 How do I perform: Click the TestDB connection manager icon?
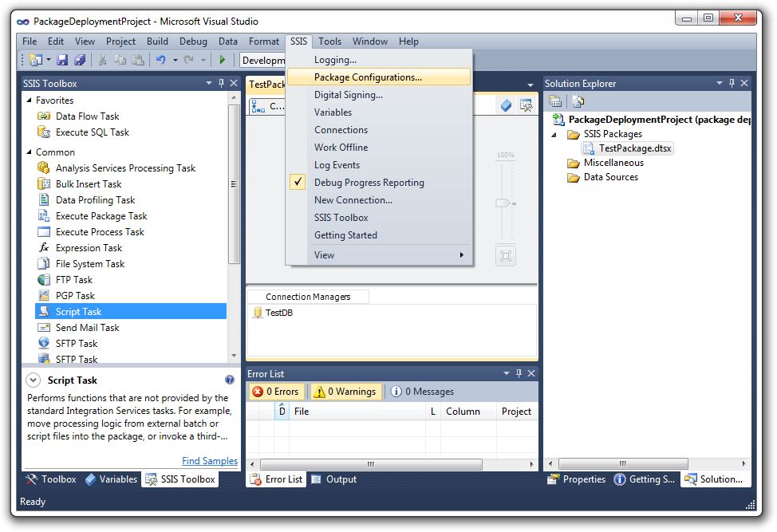coord(257,313)
